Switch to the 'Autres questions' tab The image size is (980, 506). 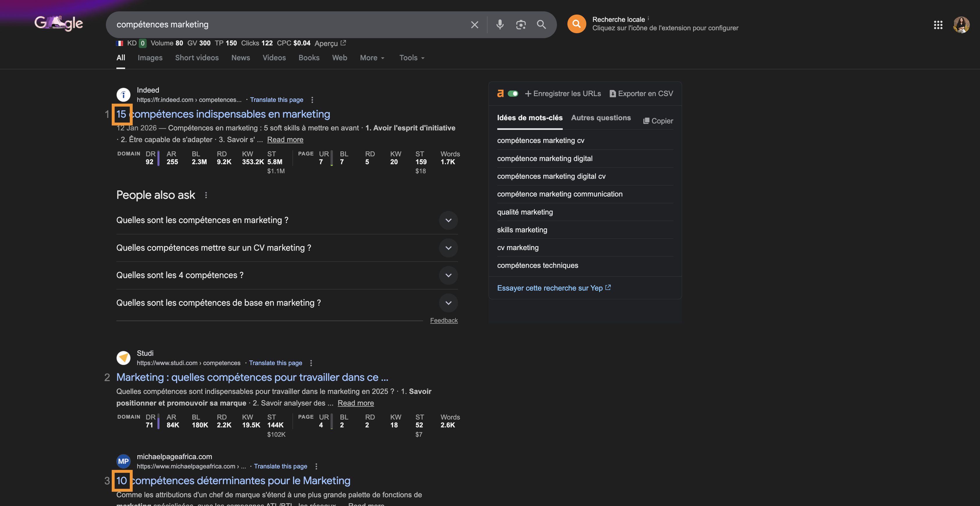601,118
